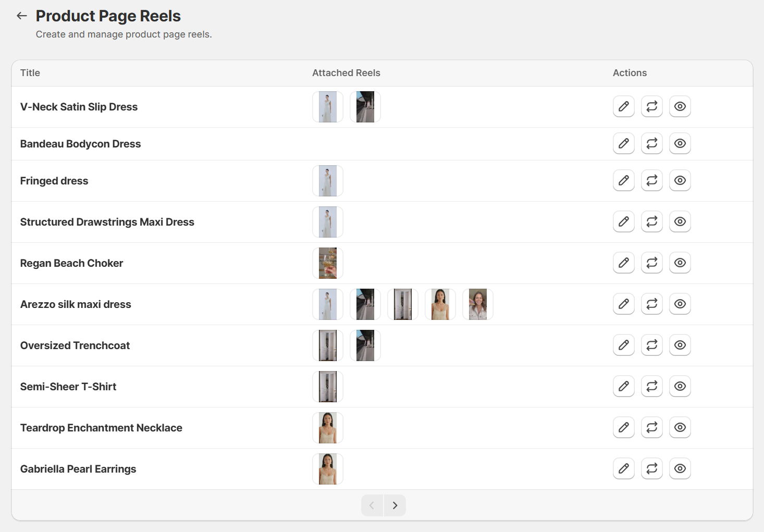Click the Bandeau Bodycon Dress title
764x532 pixels.
(x=80, y=144)
